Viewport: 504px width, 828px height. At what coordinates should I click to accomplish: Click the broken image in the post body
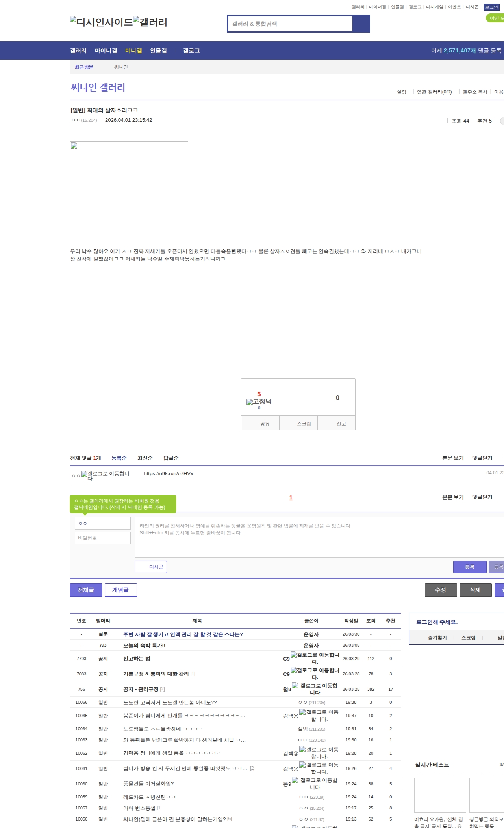click(x=129, y=191)
